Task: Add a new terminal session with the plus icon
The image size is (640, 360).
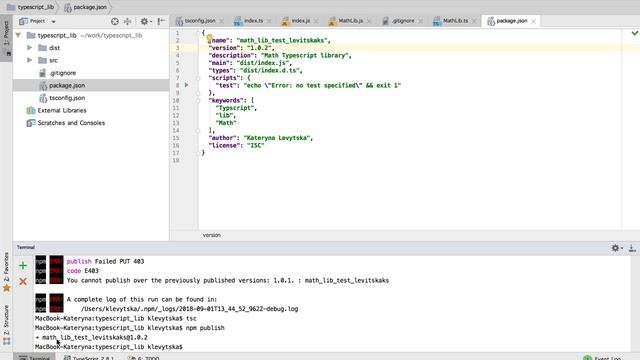Action: point(23,266)
